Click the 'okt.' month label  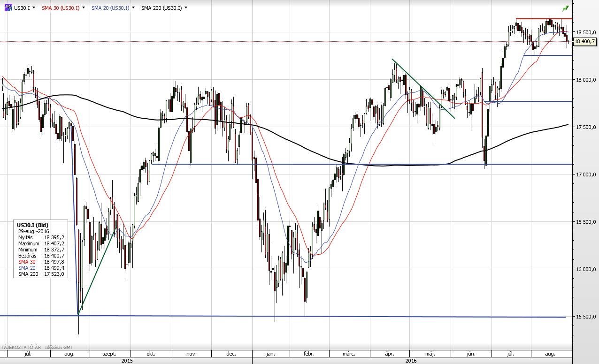coord(151,354)
